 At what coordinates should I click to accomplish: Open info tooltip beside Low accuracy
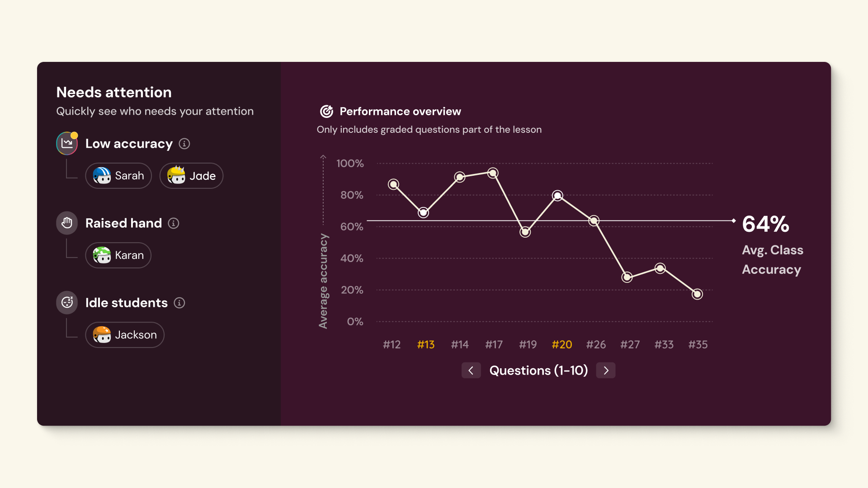184,144
